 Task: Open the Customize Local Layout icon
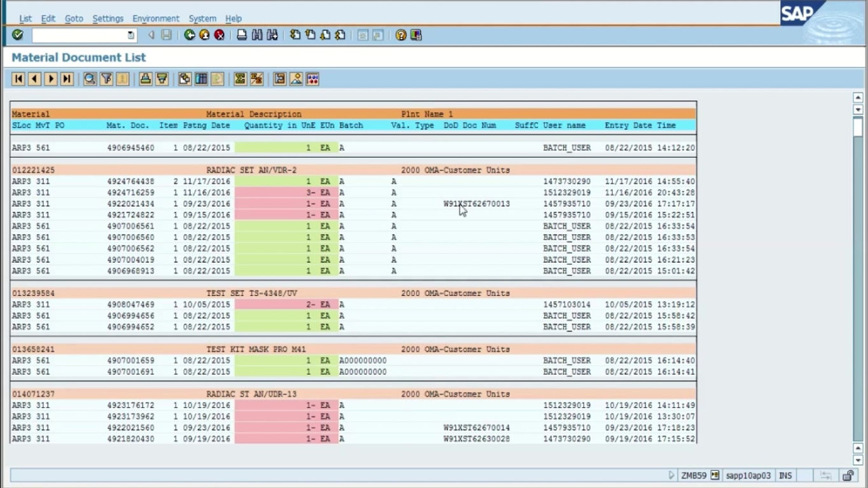pyautogui.click(x=416, y=35)
